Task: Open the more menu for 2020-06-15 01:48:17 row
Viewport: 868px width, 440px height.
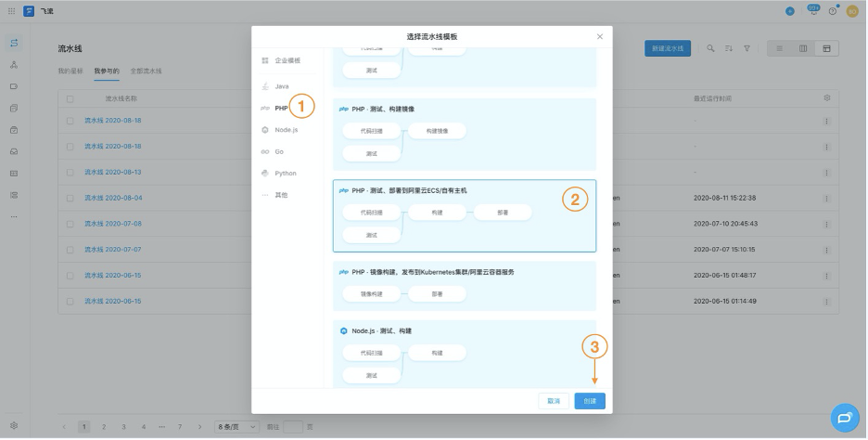Action: [x=827, y=276]
